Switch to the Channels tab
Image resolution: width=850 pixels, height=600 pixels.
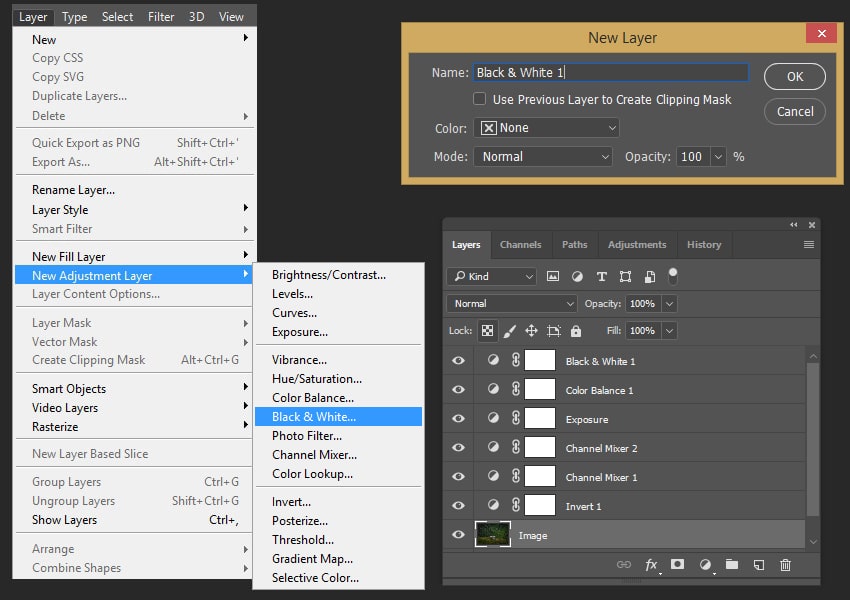(x=520, y=244)
